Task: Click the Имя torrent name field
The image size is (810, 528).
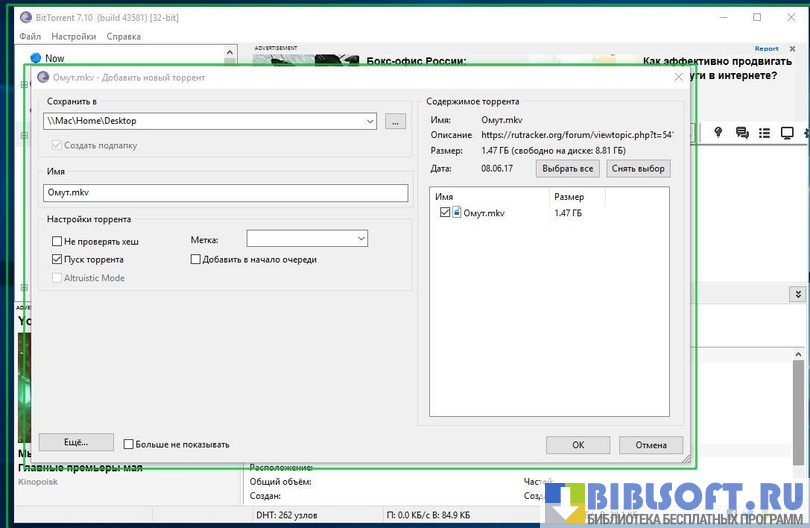Action: pyautogui.click(x=226, y=194)
